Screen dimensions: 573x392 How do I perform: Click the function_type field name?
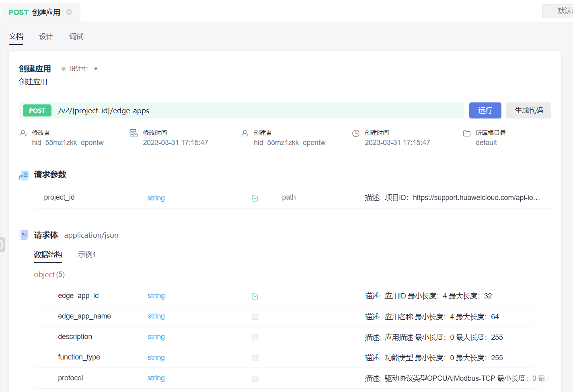[x=79, y=357]
